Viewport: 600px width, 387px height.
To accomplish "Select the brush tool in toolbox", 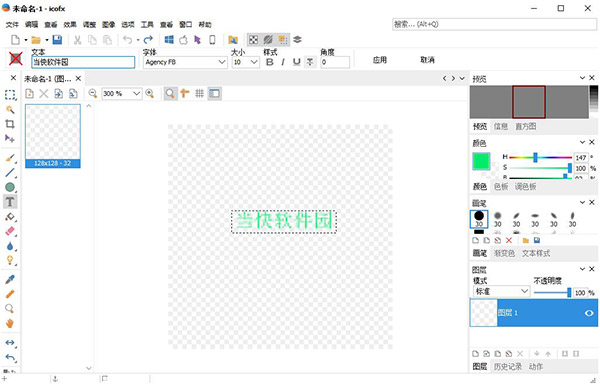I will [x=10, y=158].
